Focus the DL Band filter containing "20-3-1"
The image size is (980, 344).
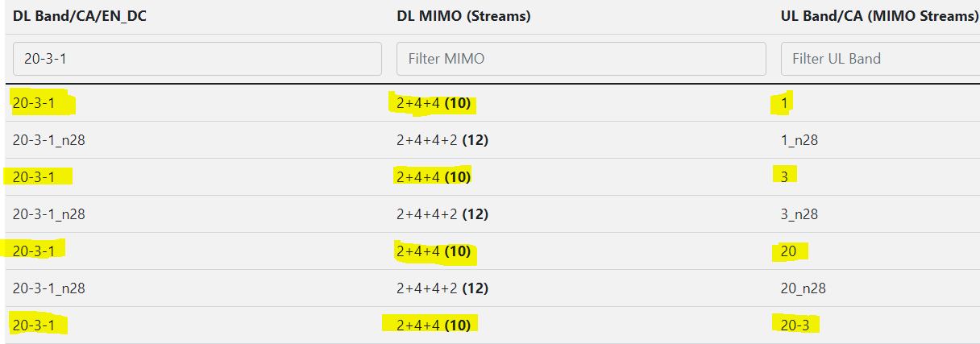pos(197,59)
